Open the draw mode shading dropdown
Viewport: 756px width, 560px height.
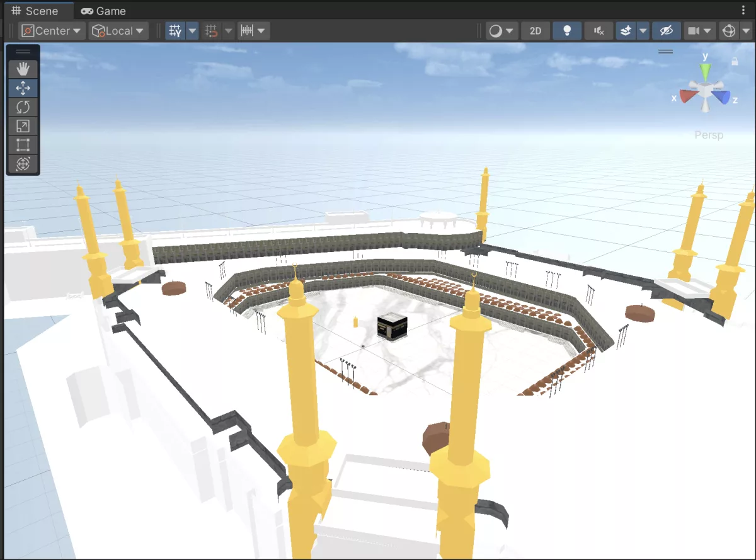pos(501,31)
